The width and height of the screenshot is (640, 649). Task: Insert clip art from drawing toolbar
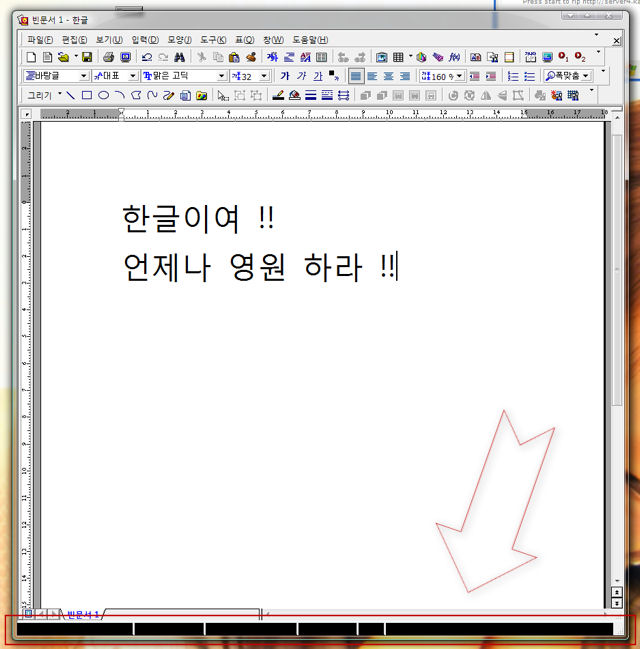point(201,96)
